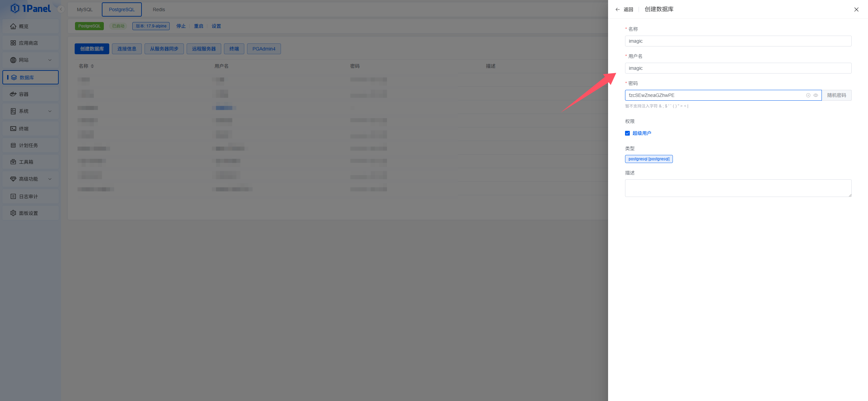Open the 应用商店 app store icon
Image resolution: width=868 pixels, height=401 pixels.
coord(13,43)
